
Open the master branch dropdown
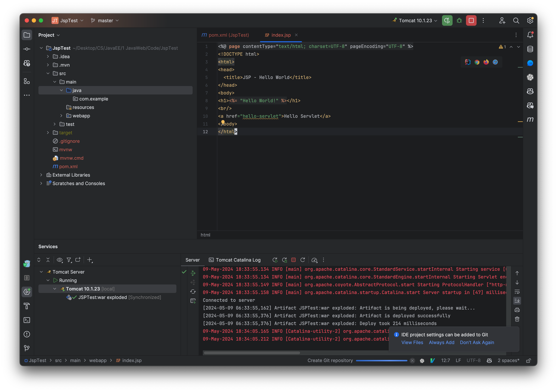click(105, 20)
